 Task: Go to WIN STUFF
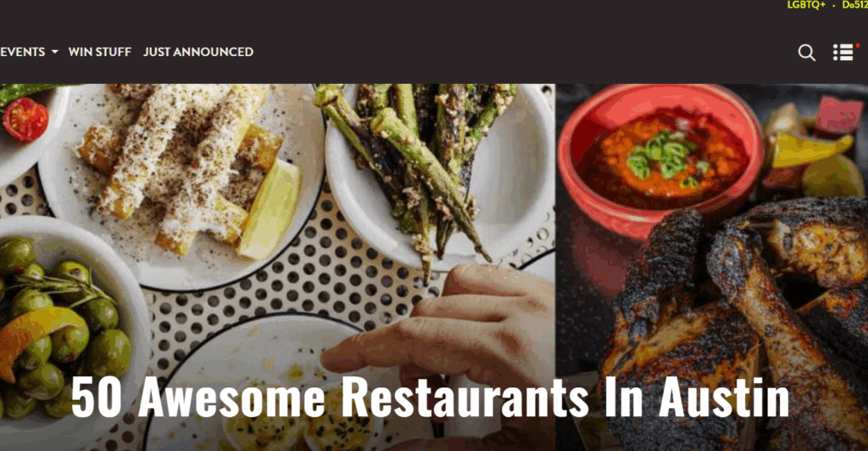click(100, 52)
